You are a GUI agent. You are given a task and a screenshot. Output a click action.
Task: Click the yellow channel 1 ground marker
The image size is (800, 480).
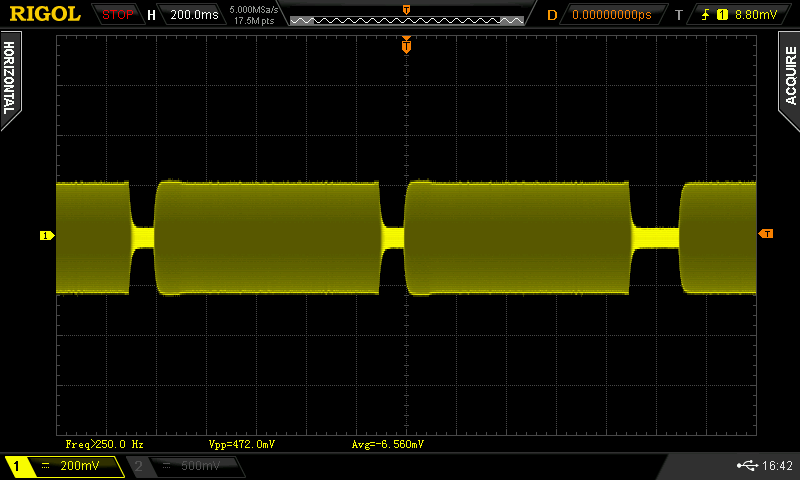coord(47,235)
